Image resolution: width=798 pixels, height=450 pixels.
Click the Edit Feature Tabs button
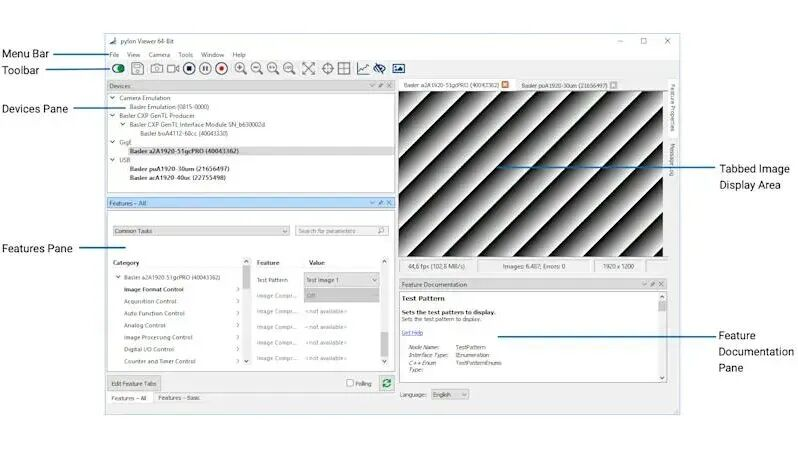point(134,383)
